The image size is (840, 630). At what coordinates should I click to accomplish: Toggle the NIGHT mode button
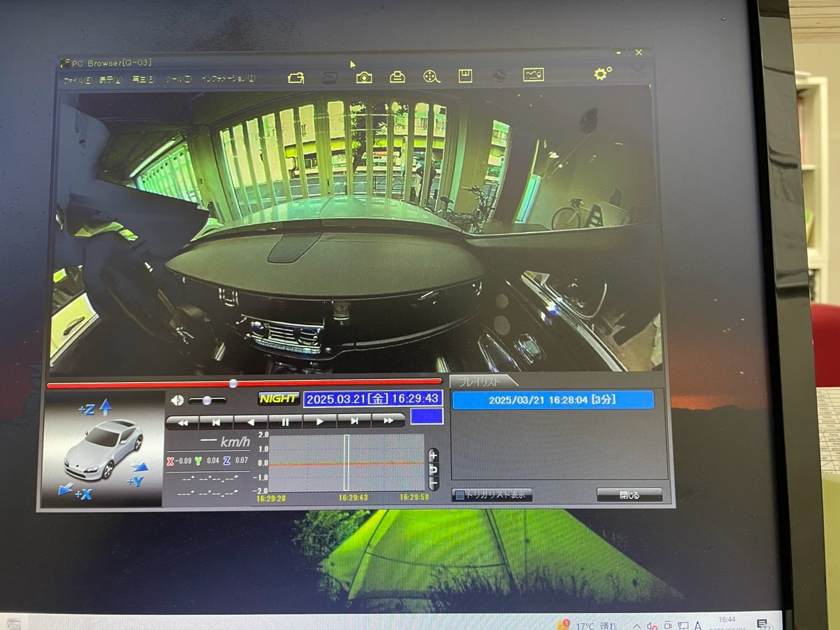pos(278,399)
